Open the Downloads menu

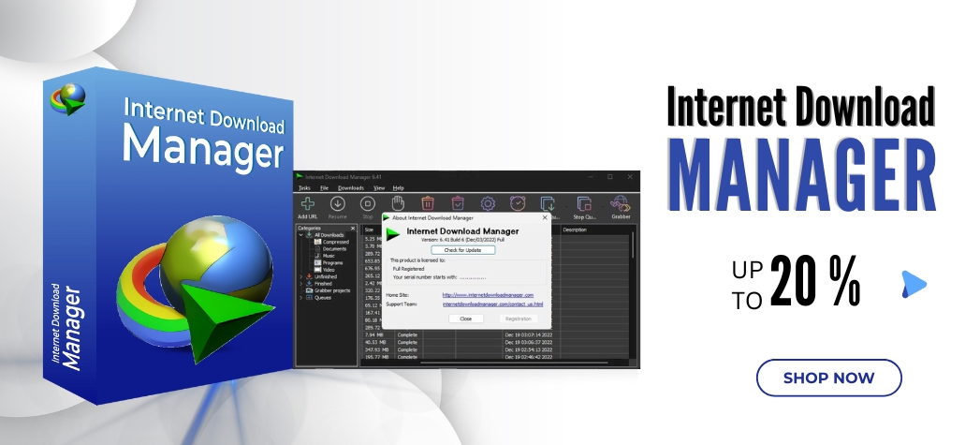point(351,187)
